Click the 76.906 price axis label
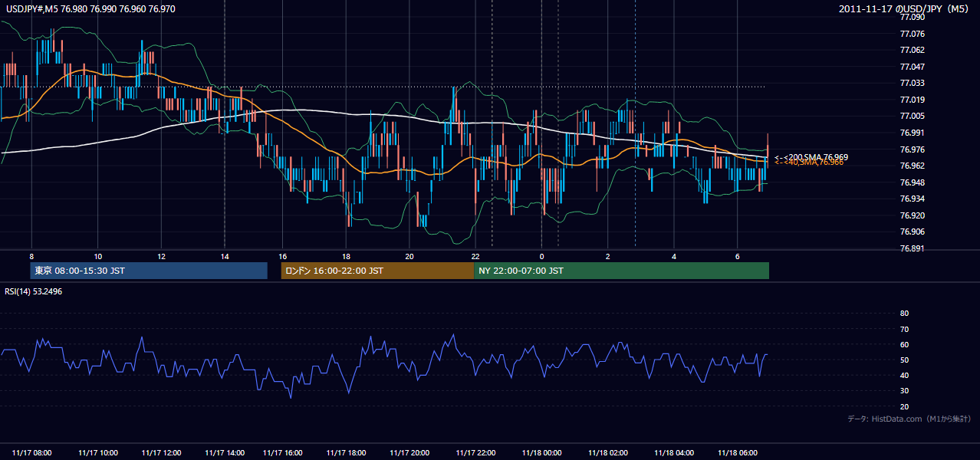This screenshot has height=460, width=980. click(x=913, y=232)
